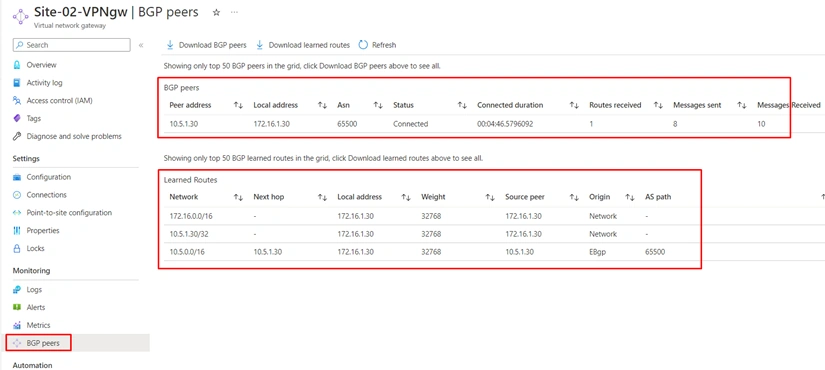Viewport: 825px width, 370px height.
Task: Sort Learned Routes by Next hop arrows
Action: (x=323, y=197)
